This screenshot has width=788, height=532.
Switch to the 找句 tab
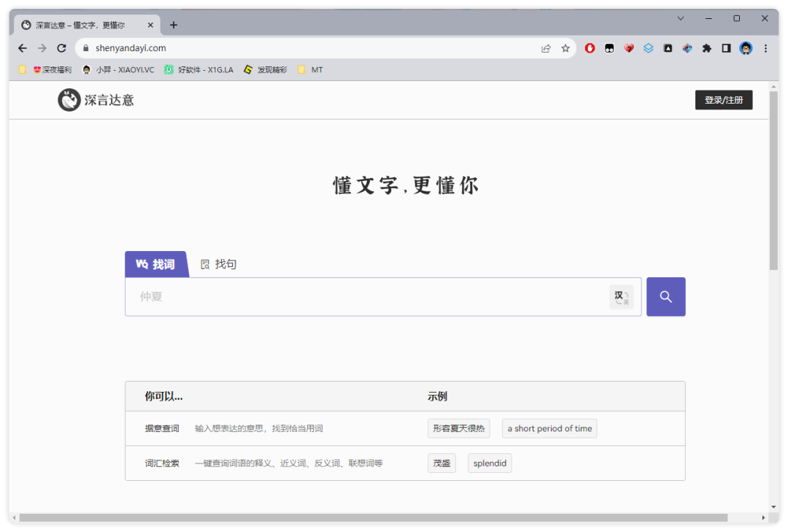click(x=219, y=264)
